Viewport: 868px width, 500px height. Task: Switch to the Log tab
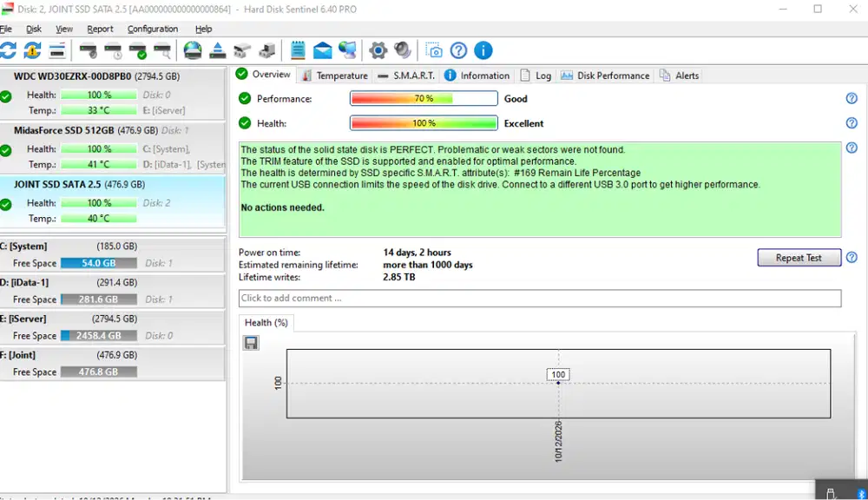(536, 76)
